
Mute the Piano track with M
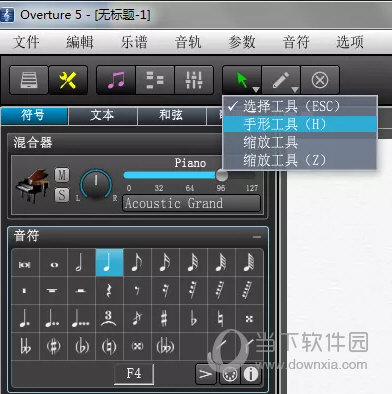coord(62,175)
